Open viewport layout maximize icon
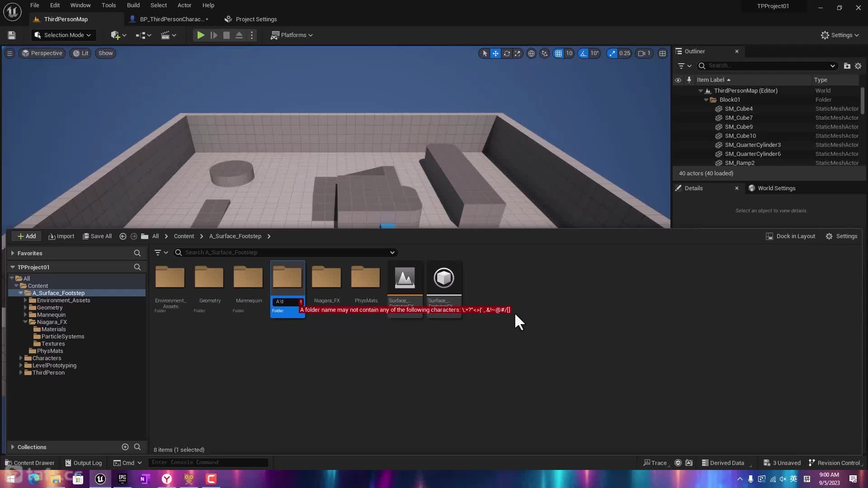The width and height of the screenshot is (868, 488). point(662,53)
